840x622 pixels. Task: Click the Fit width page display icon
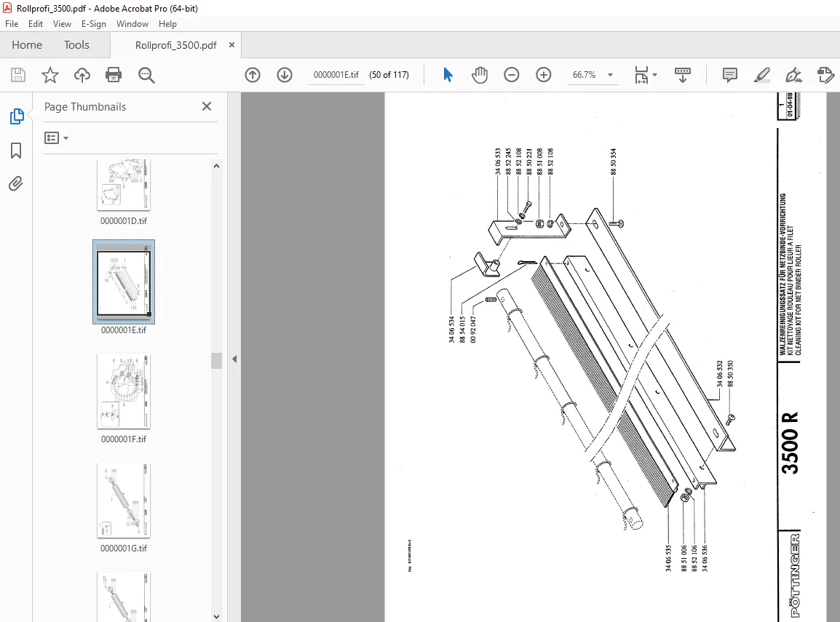pos(641,75)
